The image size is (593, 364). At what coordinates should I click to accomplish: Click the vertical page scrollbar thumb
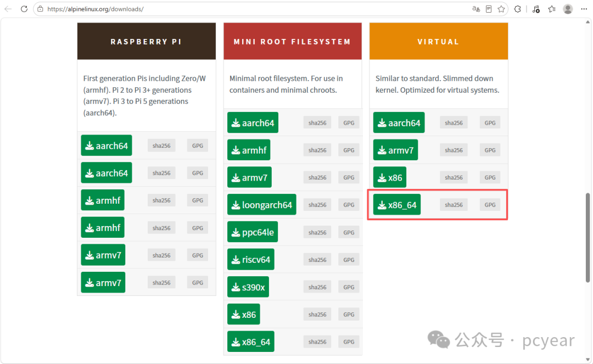[x=588, y=237]
